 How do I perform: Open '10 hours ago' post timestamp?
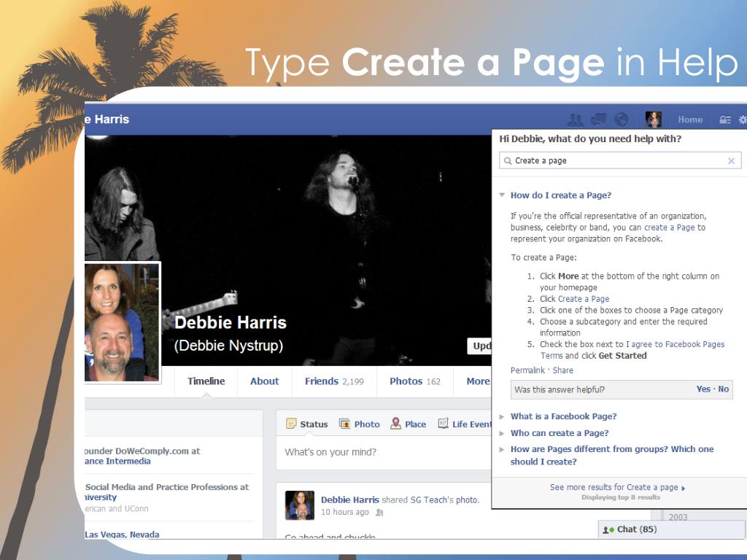345,512
